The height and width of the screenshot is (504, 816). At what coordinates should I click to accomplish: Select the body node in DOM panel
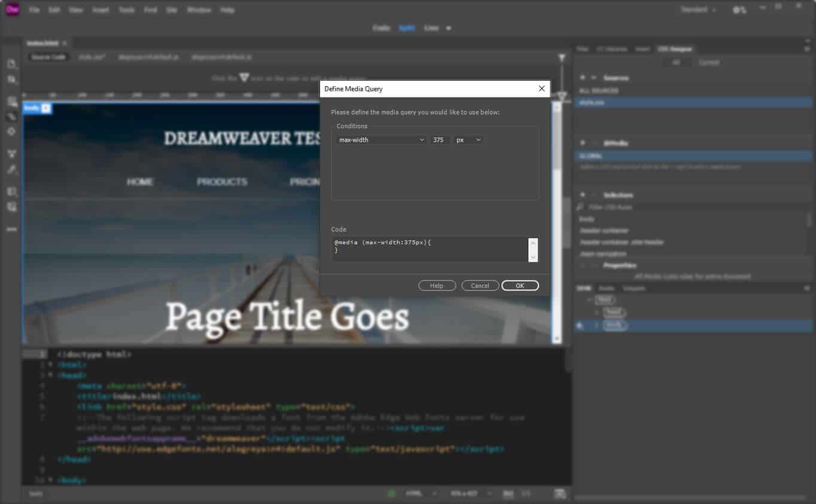[x=614, y=325]
